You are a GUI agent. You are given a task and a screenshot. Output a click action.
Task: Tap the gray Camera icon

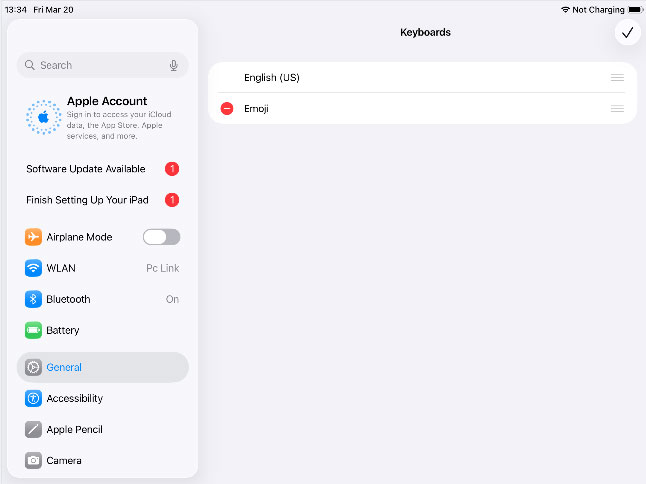coord(33,461)
